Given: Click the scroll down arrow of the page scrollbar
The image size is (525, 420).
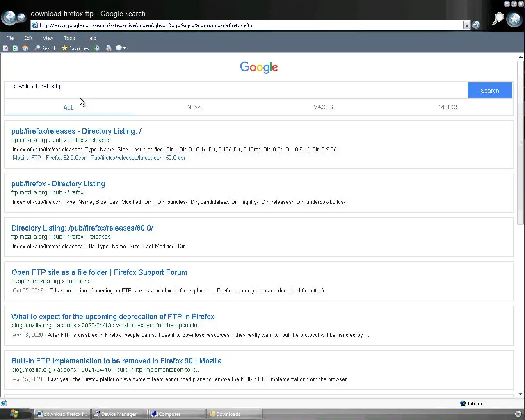Looking at the screenshot, I should pyautogui.click(x=520, y=394).
